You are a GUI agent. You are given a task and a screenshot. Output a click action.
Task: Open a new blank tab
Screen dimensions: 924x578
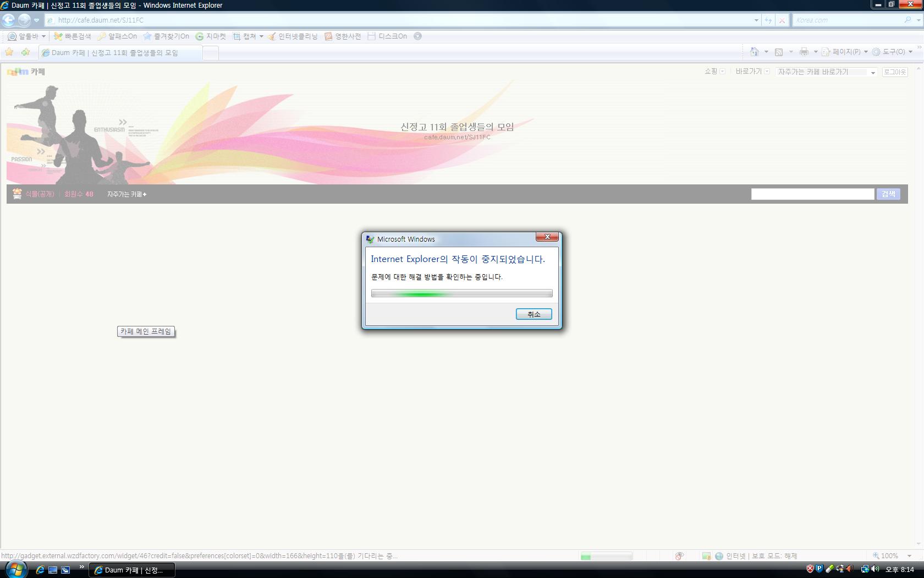(211, 53)
